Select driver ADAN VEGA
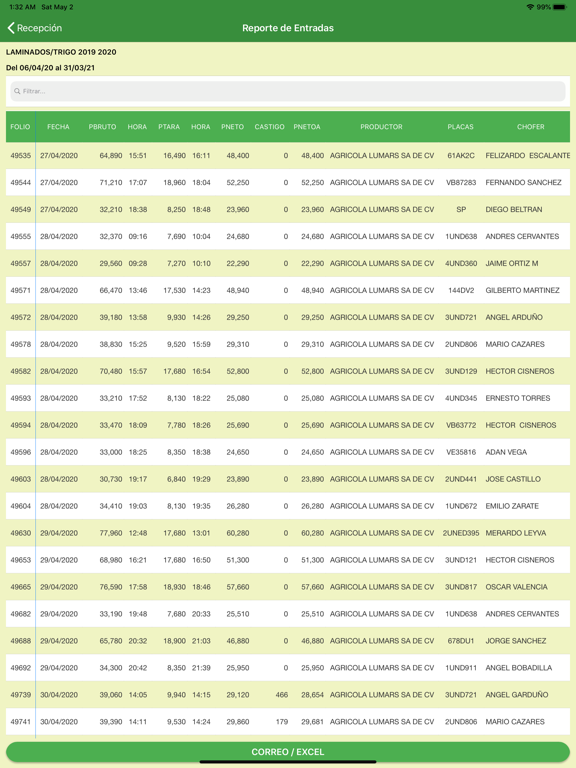This screenshot has height=768, width=576. 506,452
